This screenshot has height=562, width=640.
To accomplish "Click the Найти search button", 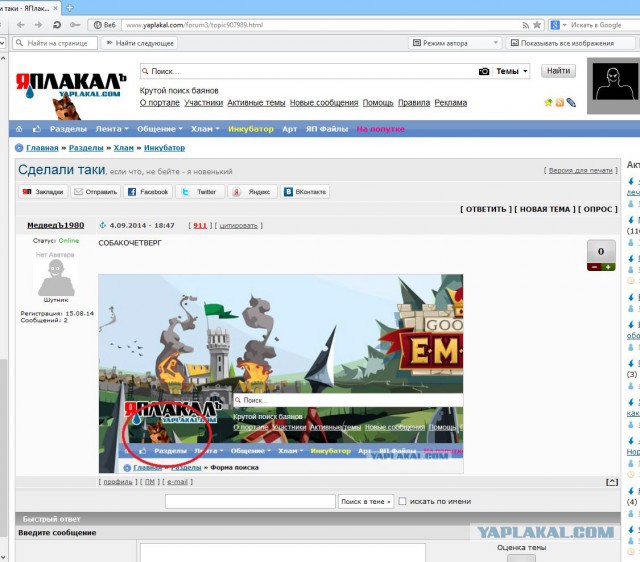I will click(x=558, y=71).
